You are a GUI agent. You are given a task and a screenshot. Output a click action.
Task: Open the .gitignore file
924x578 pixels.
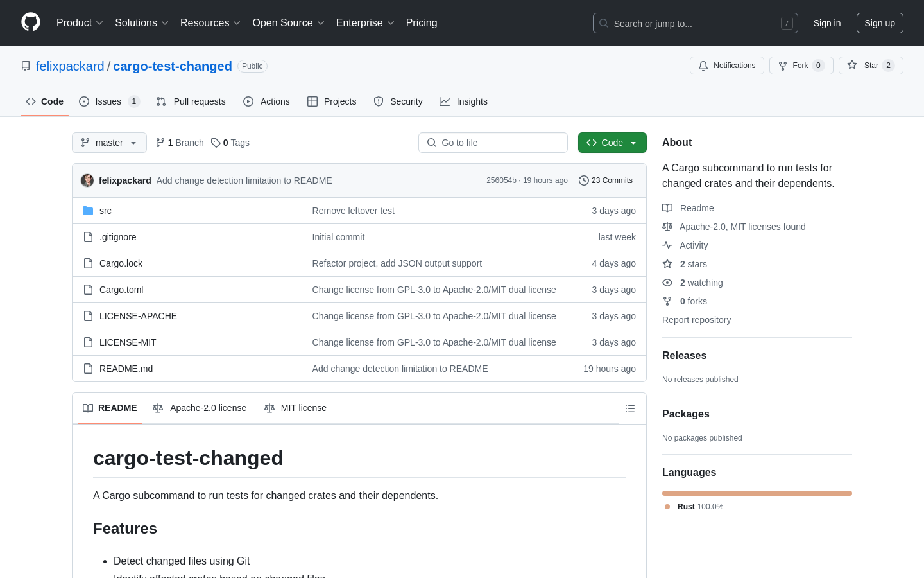tap(118, 237)
